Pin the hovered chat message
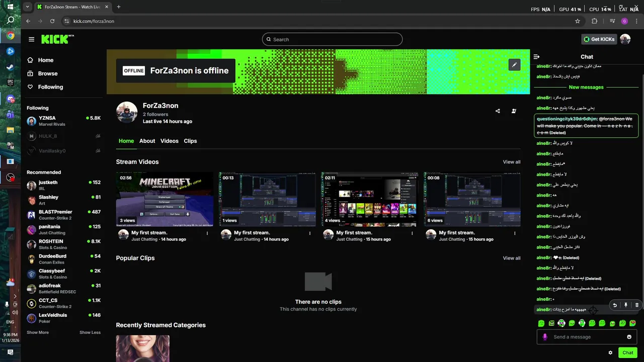The height and width of the screenshot is (362, 644). pos(626,305)
